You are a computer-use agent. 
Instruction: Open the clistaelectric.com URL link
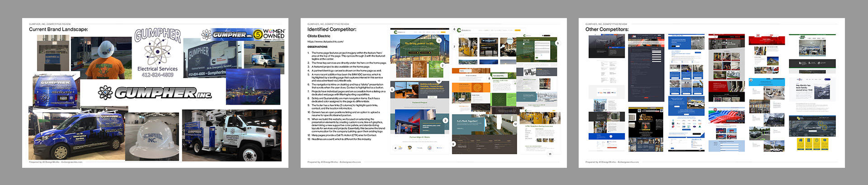(325, 42)
